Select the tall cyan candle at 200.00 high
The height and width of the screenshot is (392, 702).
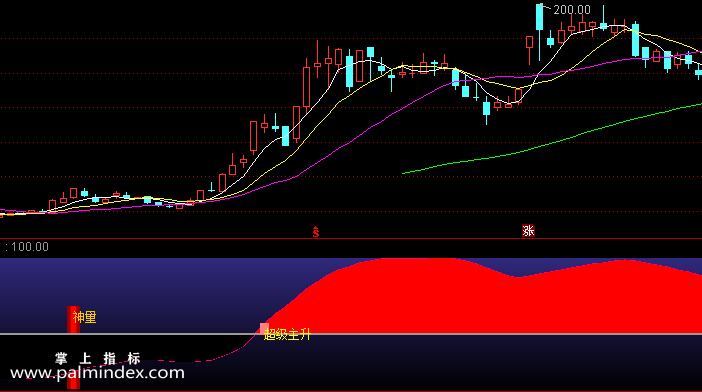(x=539, y=17)
